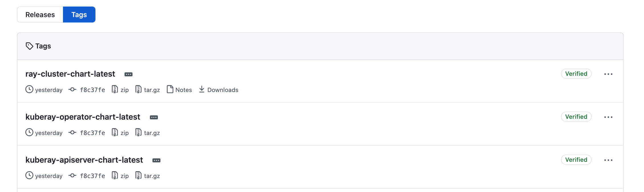Click the Tags label icon in the header
644x192 pixels.
[30, 46]
